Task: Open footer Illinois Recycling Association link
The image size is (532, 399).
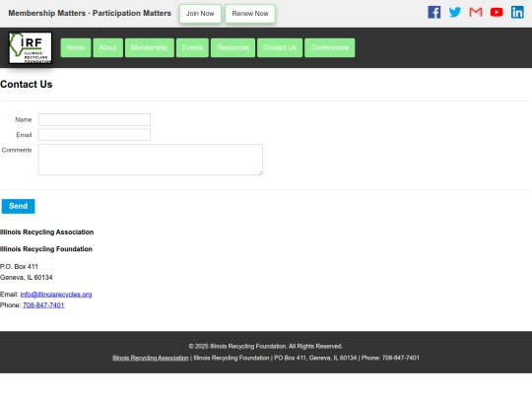Action: [151, 358]
